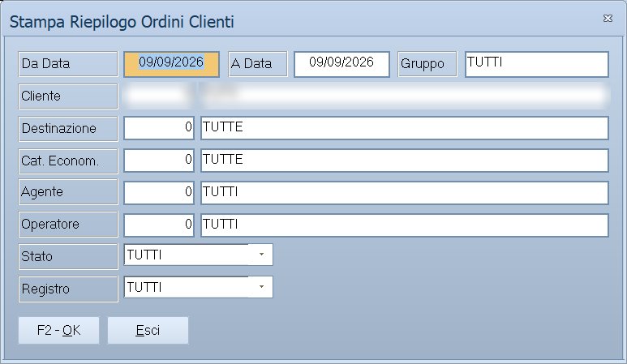Click the Cat. Econom. label
Viewport: 627px width, 364px height.
68,161
